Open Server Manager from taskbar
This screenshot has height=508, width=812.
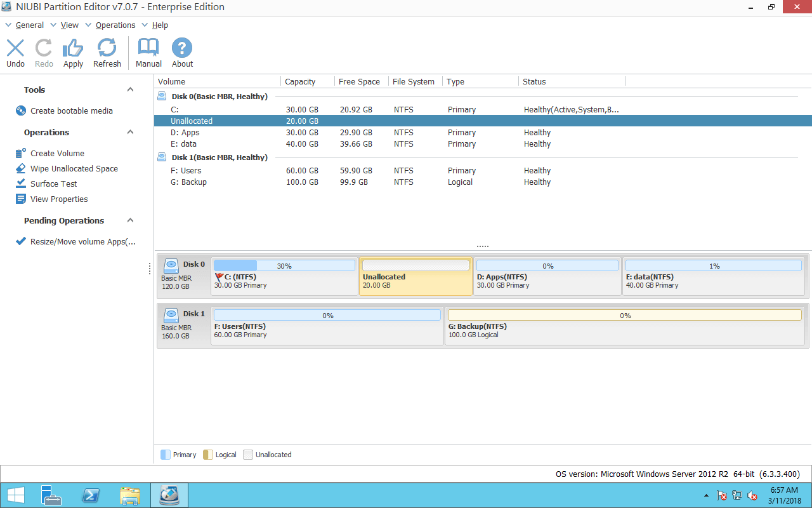[51, 495]
